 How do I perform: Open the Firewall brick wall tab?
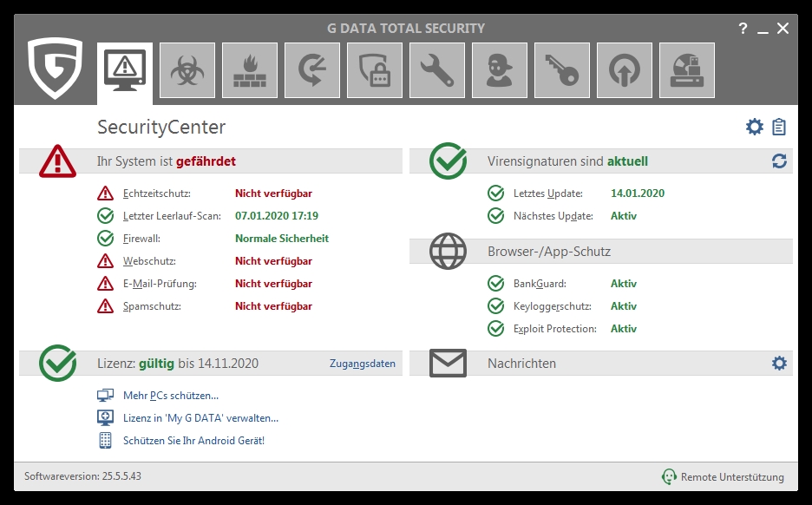250,70
